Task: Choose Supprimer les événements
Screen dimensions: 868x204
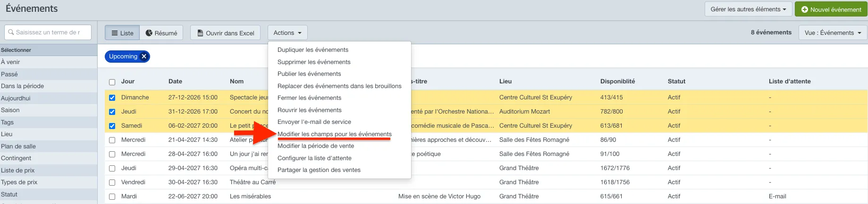Action: click(x=314, y=62)
